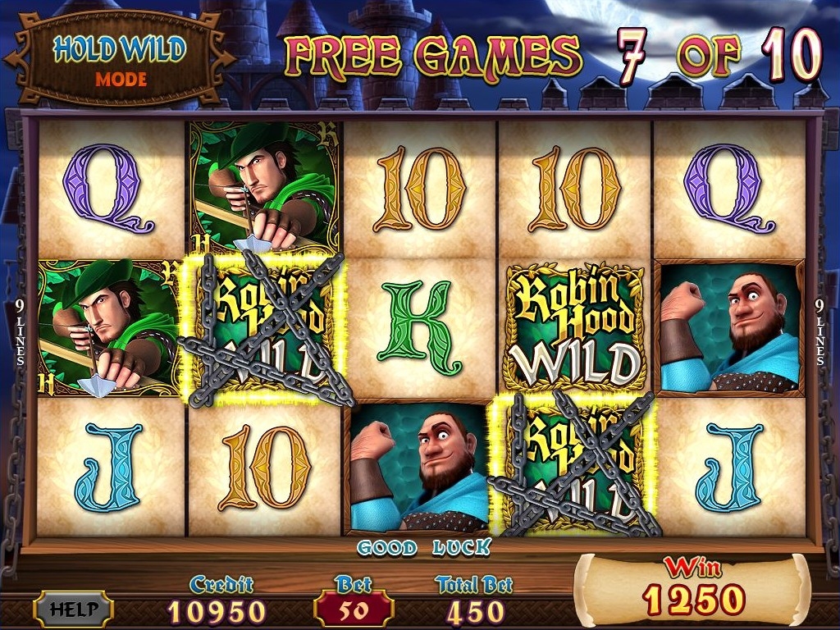
Task: Click the Credit 10950 display
Action: [x=217, y=601]
